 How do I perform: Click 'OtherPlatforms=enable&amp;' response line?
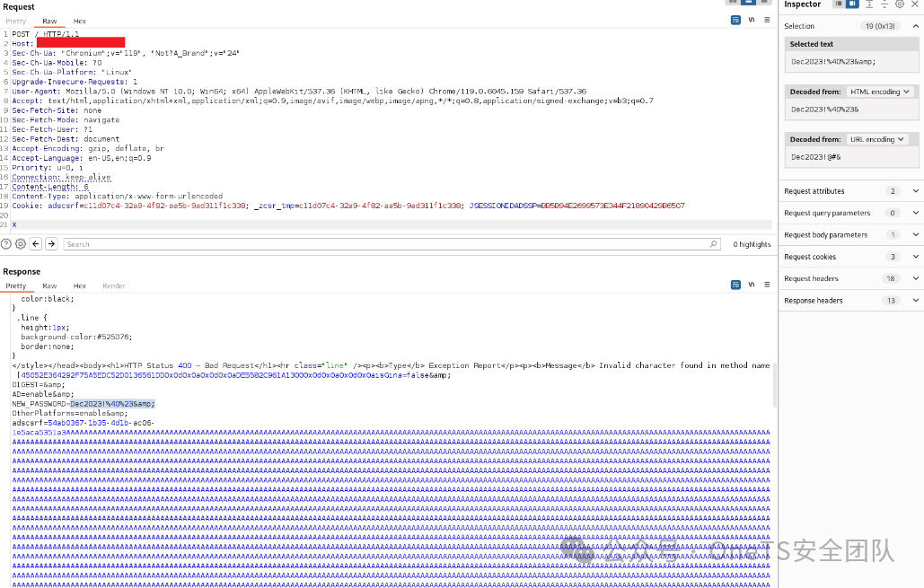tap(69, 413)
